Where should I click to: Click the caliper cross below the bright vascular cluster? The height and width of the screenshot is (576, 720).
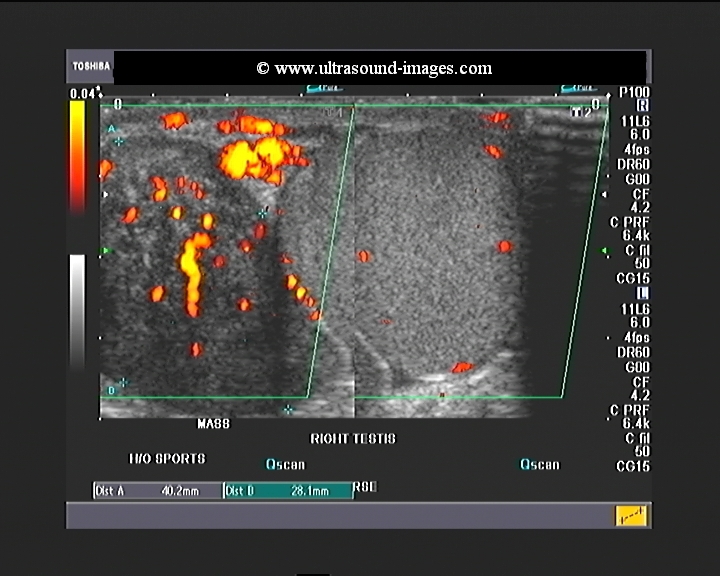pos(262,213)
